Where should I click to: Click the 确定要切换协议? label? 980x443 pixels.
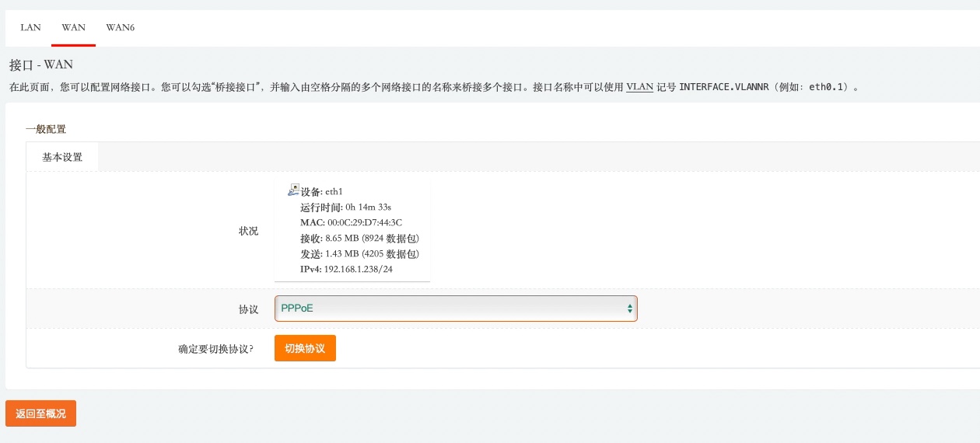pos(216,349)
